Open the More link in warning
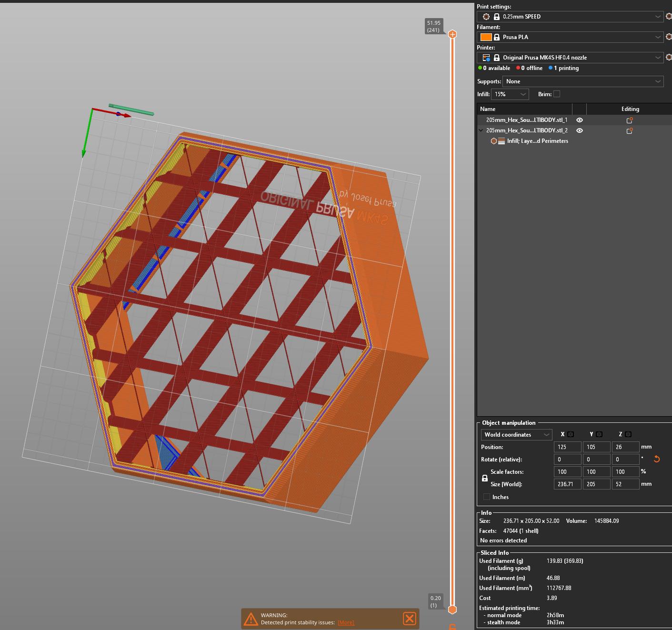Image resolution: width=672 pixels, height=630 pixels. point(346,622)
